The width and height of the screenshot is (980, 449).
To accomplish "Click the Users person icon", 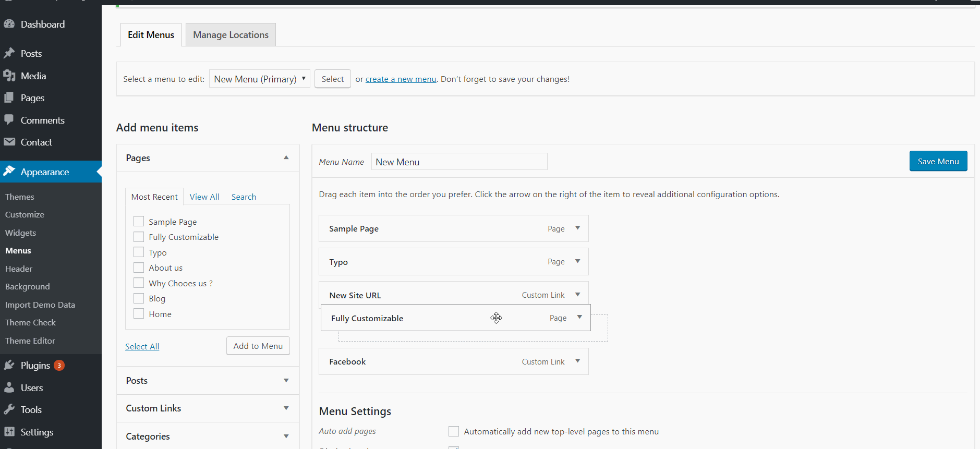I will click(x=9, y=387).
